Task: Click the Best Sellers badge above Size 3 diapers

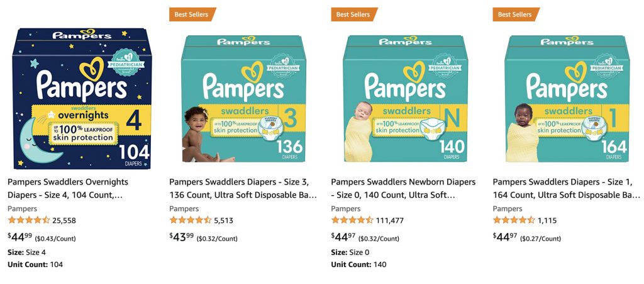Action: coord(192,14)
